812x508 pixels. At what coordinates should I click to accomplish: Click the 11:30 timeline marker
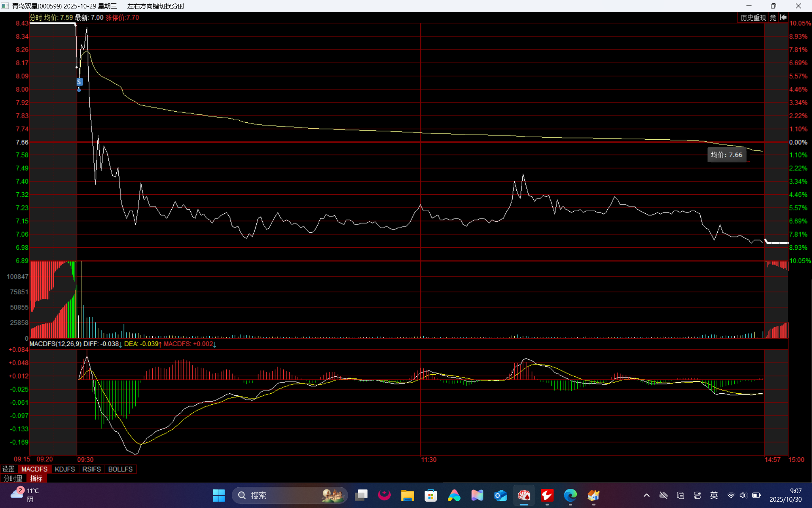(428, 460)
